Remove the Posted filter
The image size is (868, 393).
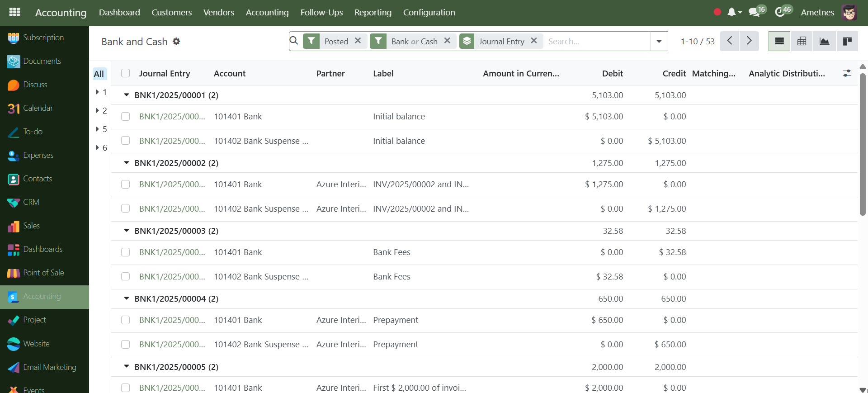(x=358, y=41)
